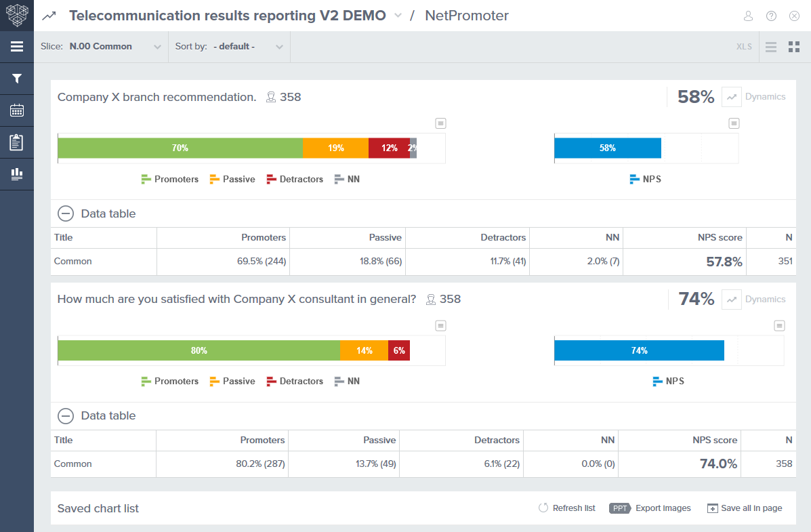Click the red 6% Detractors bar segment
This screenshot has height=532, width=811.
point(399,350)
